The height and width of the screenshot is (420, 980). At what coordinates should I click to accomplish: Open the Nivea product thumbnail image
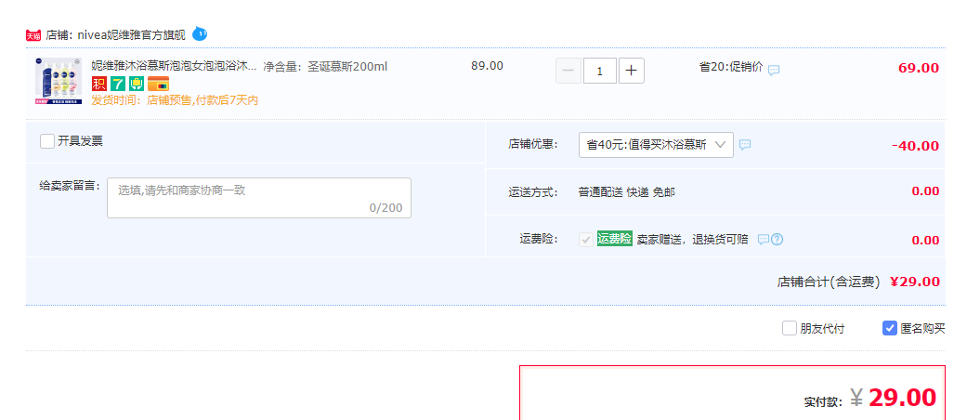pyautogui.click(x=59, y=81)
